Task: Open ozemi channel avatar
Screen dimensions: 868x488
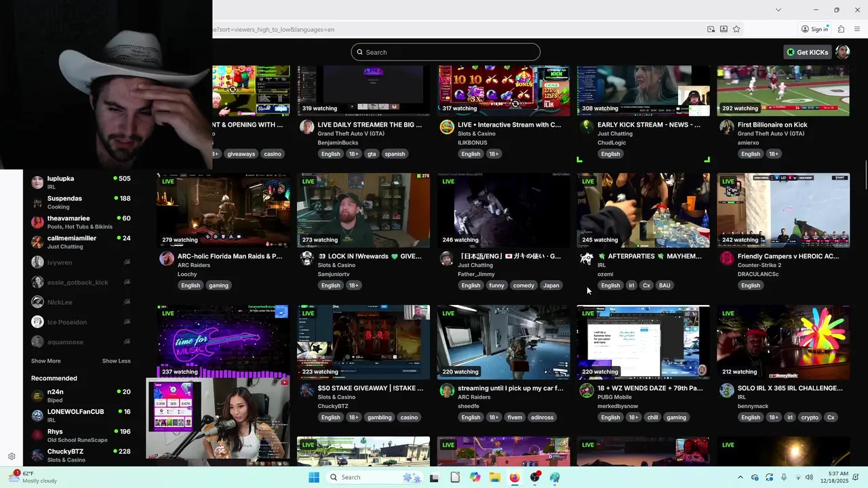Action: tap(587, 258)
